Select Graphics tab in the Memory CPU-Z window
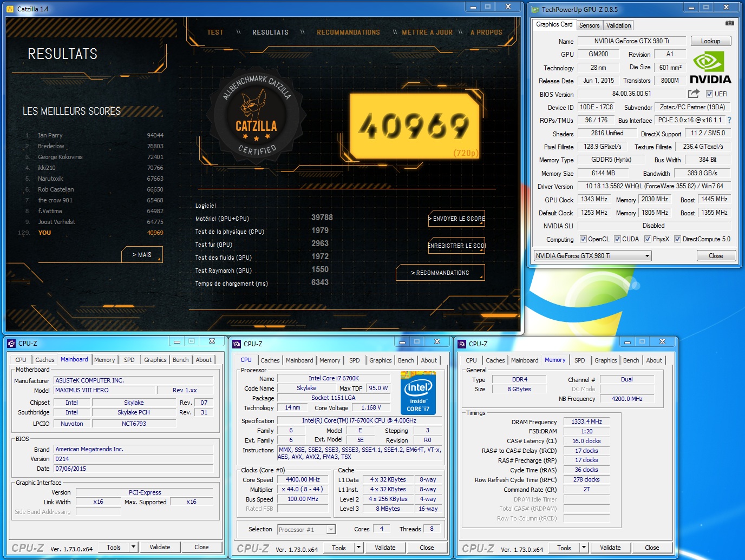Image resolution: width=745 pixels, height=560 pixels. tap(605, 360)
